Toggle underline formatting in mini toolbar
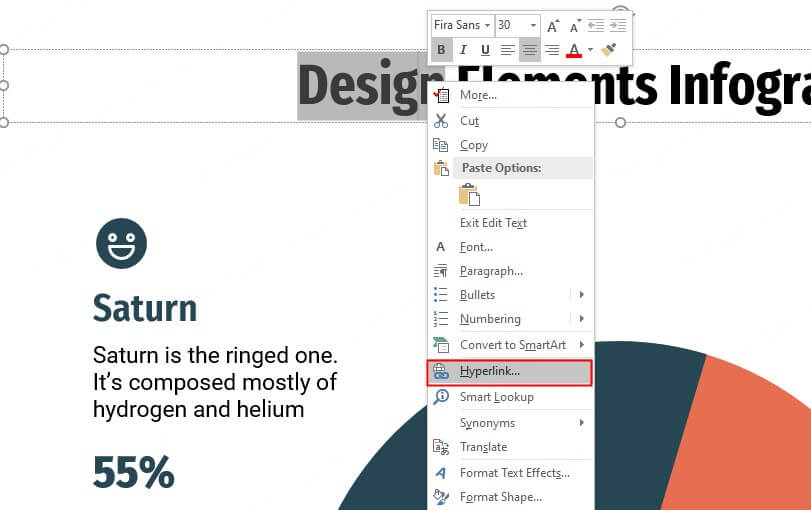This screenshot has height=510, width=811. click(485, 50)
